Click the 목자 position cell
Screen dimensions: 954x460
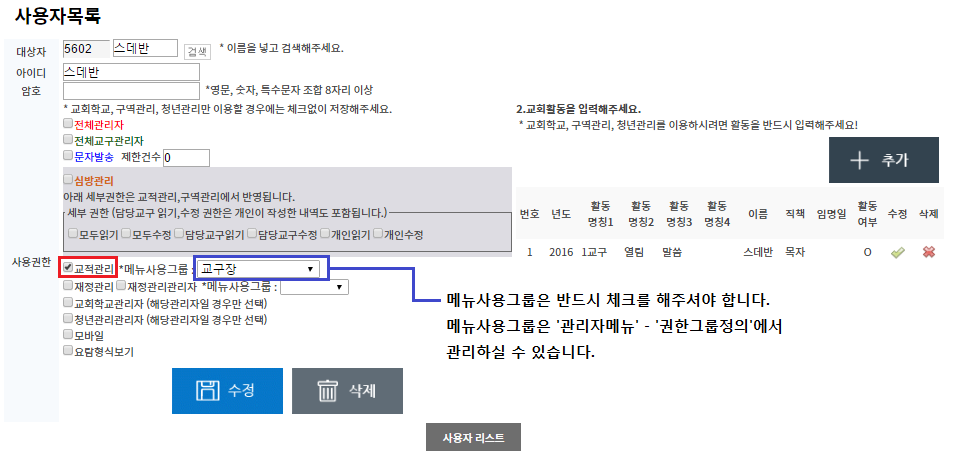tap(795, 252)
